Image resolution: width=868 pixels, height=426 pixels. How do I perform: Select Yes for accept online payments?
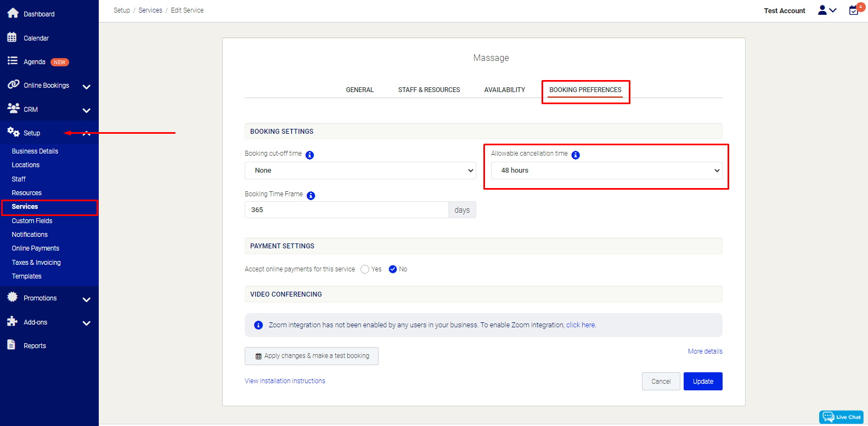365,269
